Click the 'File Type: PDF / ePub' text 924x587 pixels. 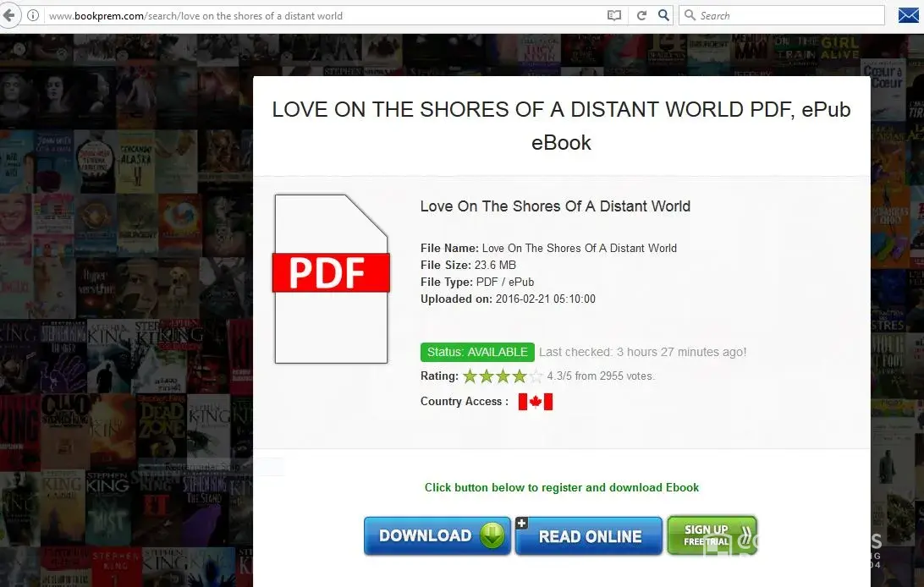point(477,282)
